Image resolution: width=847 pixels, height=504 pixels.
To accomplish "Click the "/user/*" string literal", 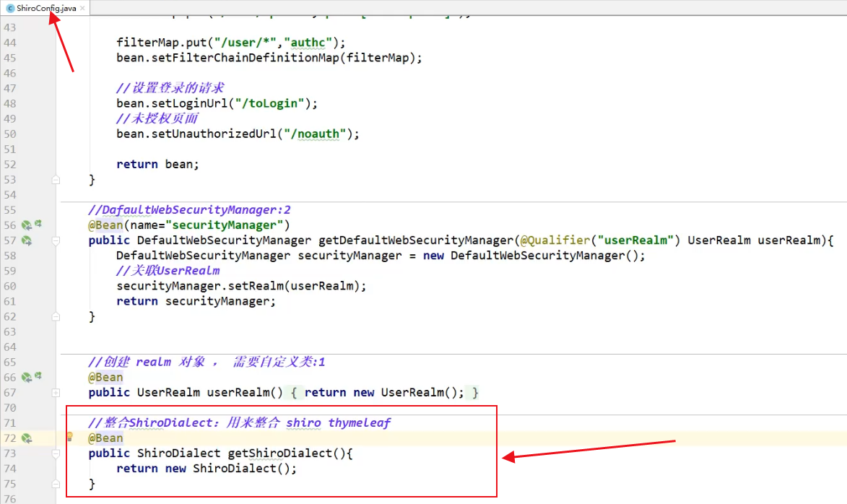I will pyautogui.click(x=246, y=43).
